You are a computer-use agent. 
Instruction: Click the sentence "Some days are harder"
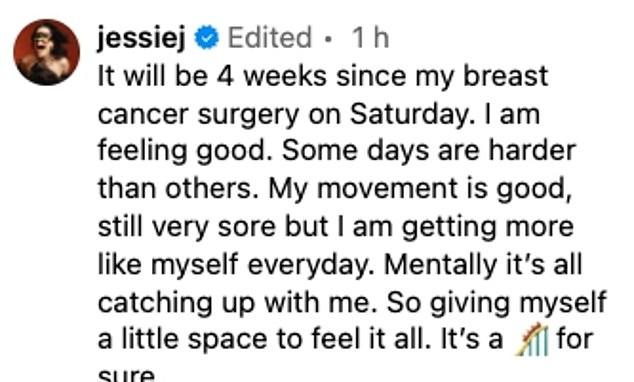pos(429,150)
